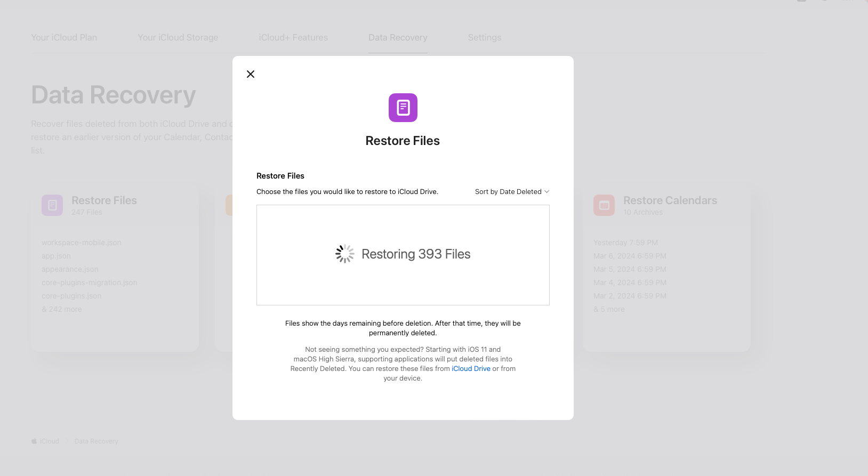Open the Sort by Date Deleted dropdown
The image size is (868, 476).
[x=512, y=192]
